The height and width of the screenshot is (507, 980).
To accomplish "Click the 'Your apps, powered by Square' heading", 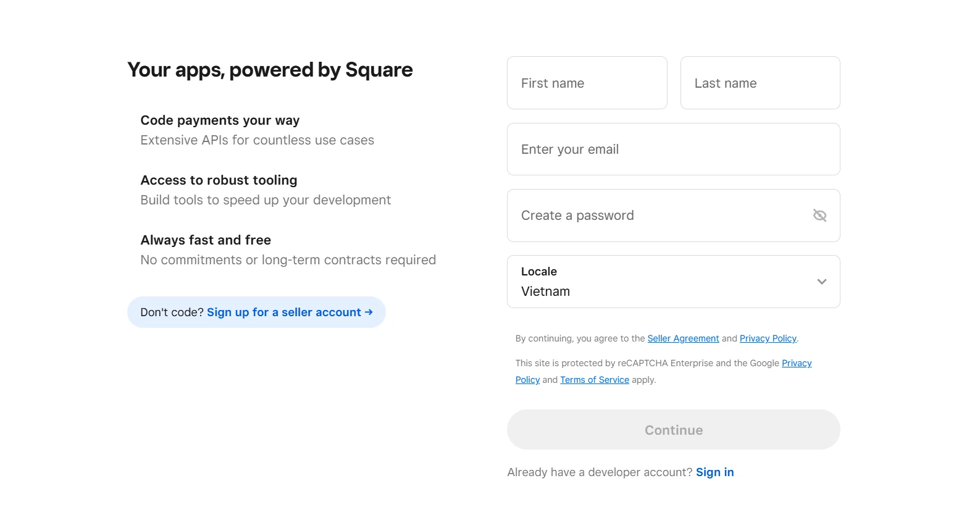I will click(270, 70).
